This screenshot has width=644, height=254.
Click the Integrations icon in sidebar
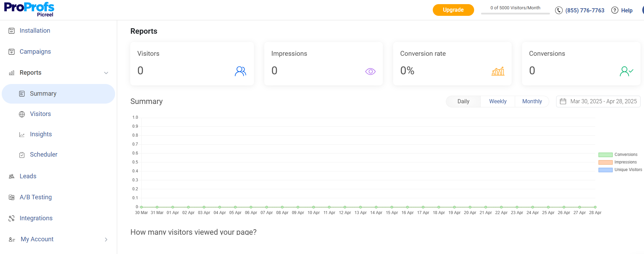tap(12, 219)
